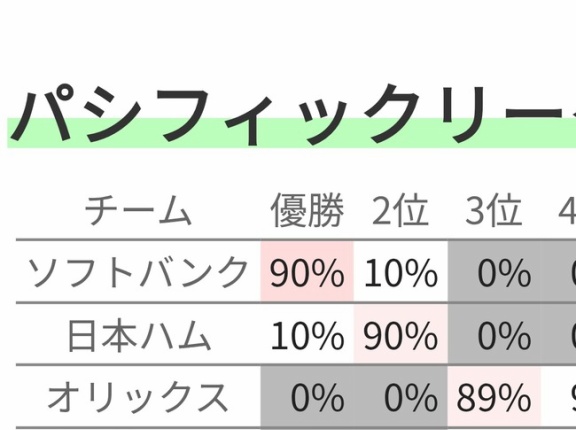Click the オリックス team name
Viewport: 576px width, 430px height.
(x=138, y=397)
